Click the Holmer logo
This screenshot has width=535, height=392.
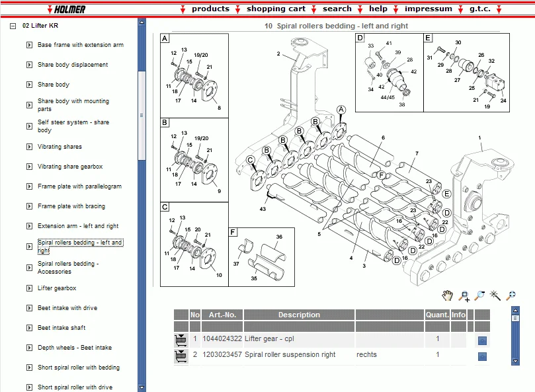(x=69, y=9)
